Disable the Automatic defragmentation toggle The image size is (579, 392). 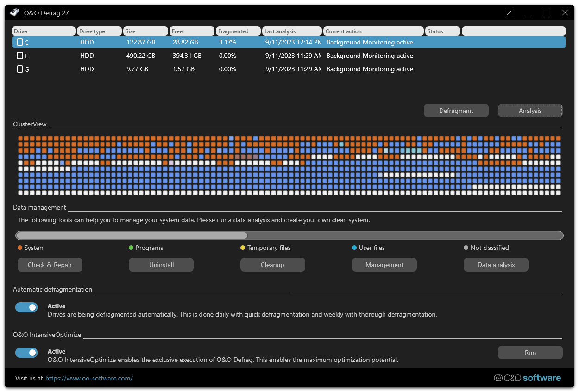26,307
